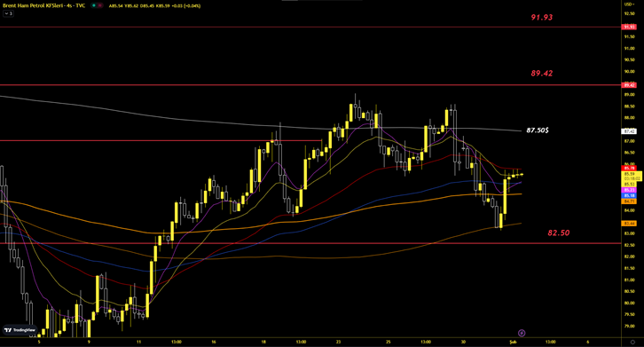Select the white 87.50$ text annotation
Image resolution: width=644 pixels, height=347 pixels.
tap(538, 130)
